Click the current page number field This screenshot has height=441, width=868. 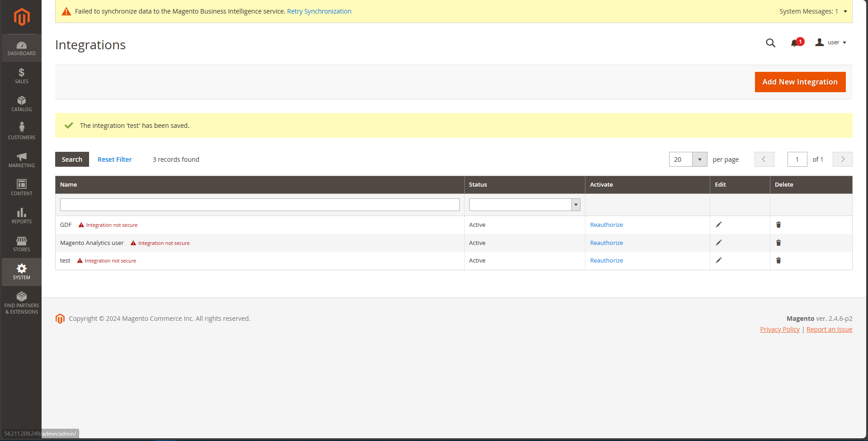pos(797,160)
